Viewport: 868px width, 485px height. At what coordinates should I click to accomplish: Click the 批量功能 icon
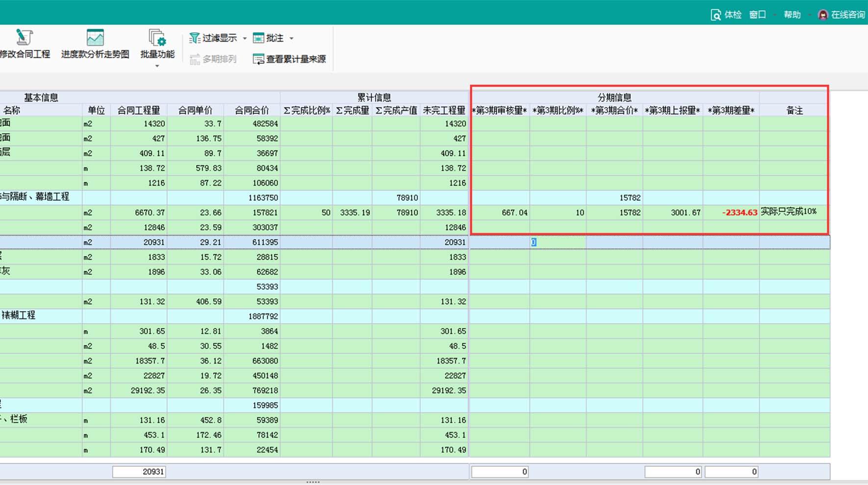click(x=157, y=38)
